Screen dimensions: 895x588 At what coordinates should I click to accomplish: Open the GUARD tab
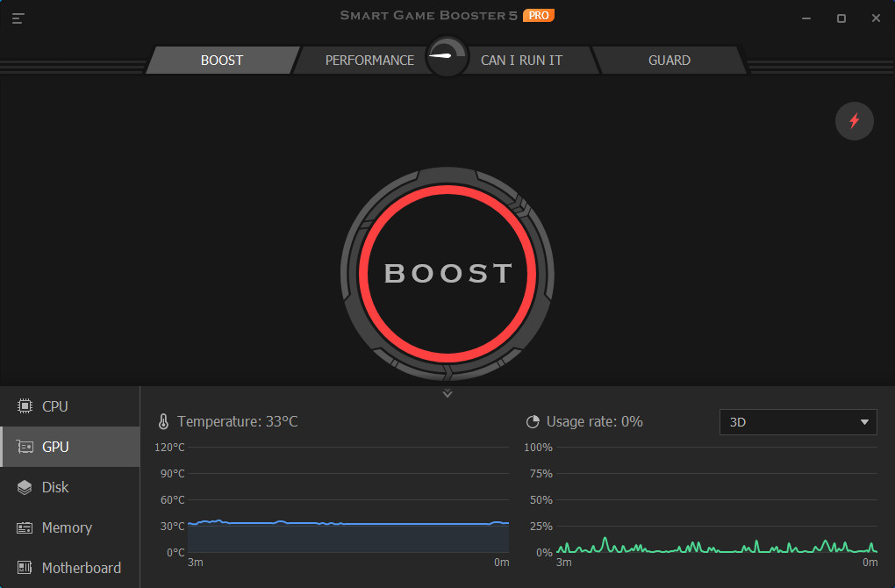[669, 60]
